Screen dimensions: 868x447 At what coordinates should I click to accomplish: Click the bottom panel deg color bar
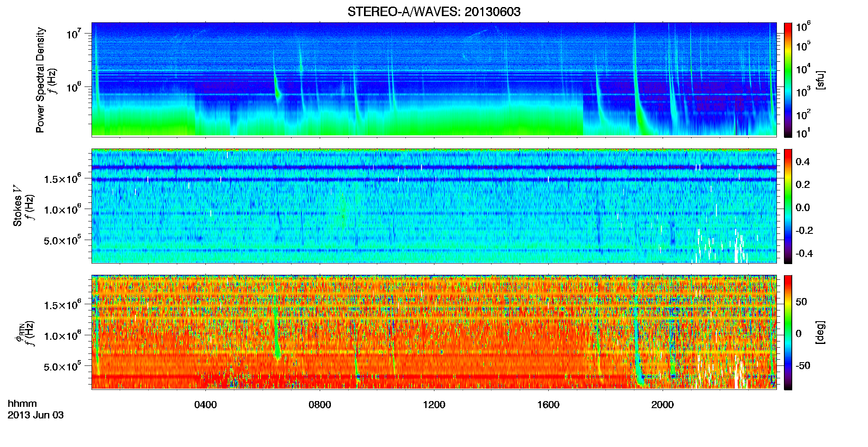point(788,332)
